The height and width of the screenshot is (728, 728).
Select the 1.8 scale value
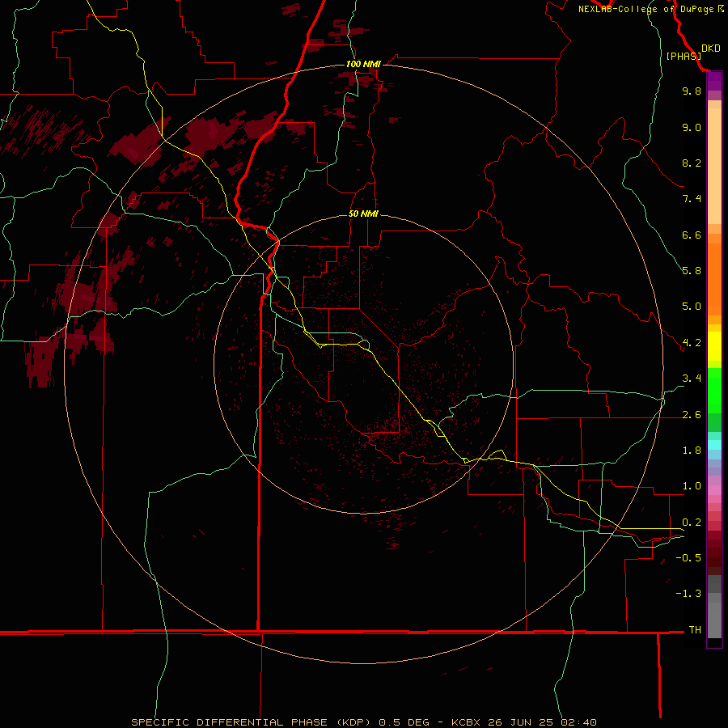coord(692,451)
